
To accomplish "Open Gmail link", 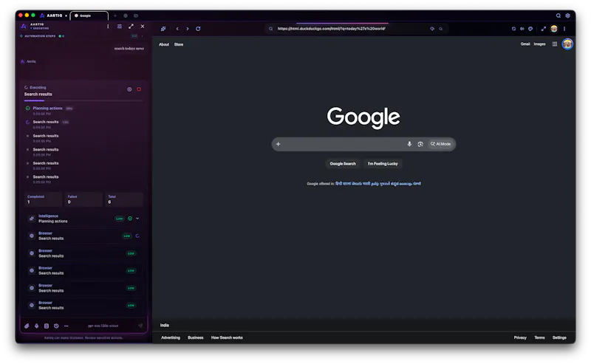I will (x=525, y=44).
